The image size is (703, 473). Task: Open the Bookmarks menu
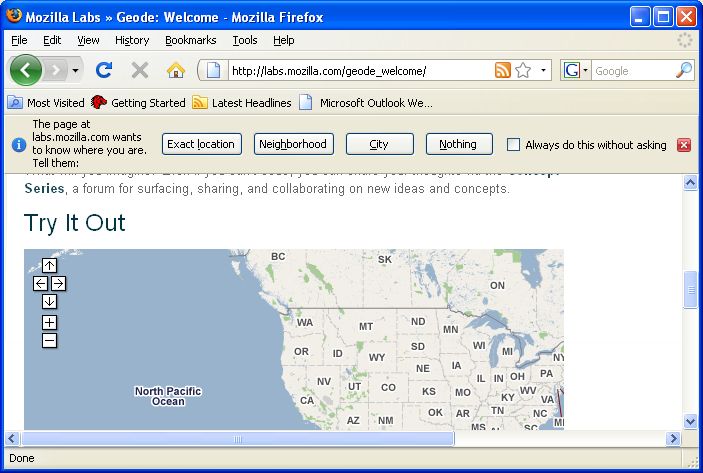coord(191,40)
